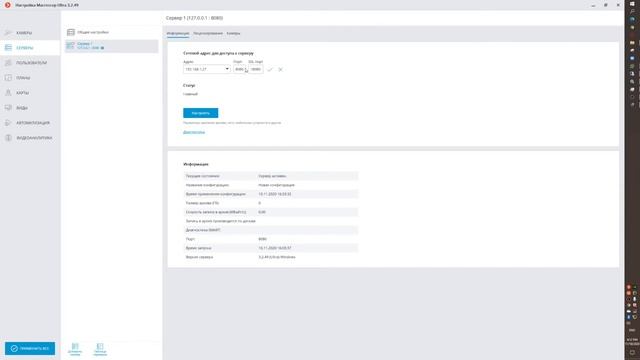This screenshot has width=640, height=360.
Task: Select the Серверы section in the sidebar
Action: pos(29,48)
